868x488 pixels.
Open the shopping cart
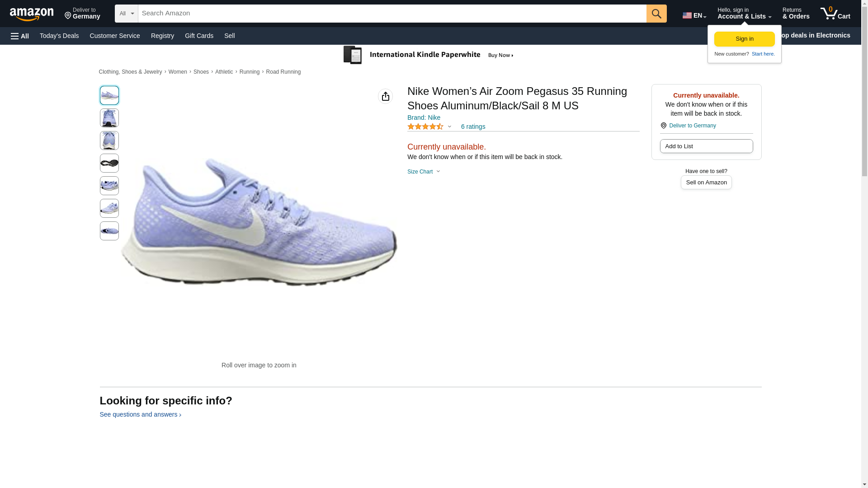pyautogui.click(x=835, y=14)
